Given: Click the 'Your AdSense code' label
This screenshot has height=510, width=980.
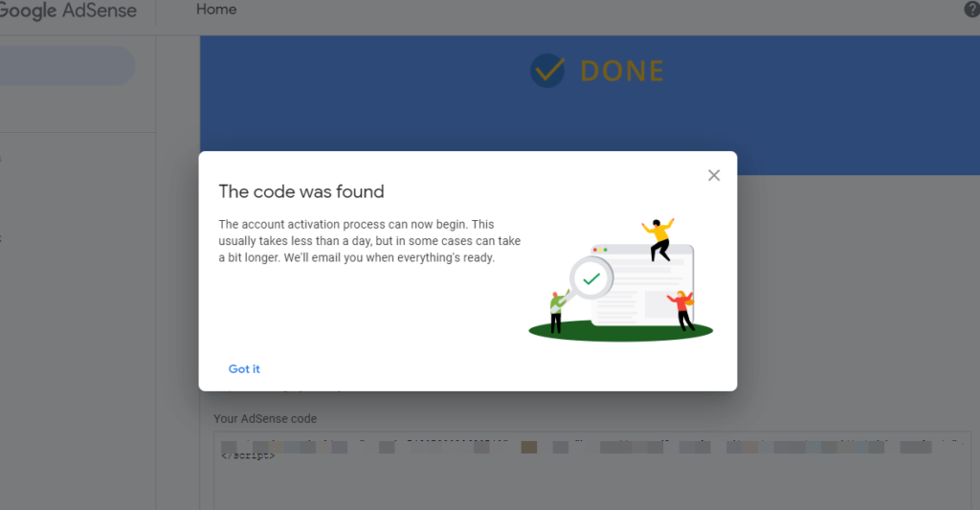Looking at the screenshot, I should [265, 419].
